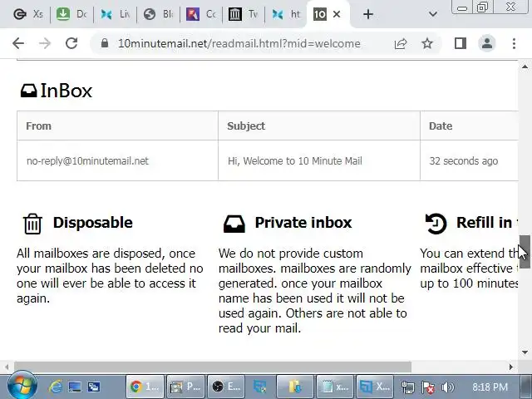Click the horizontal scrollbar left arrow
Image resolution: width=532 pixels, height=399 pixels.
(x=7, y=367)
